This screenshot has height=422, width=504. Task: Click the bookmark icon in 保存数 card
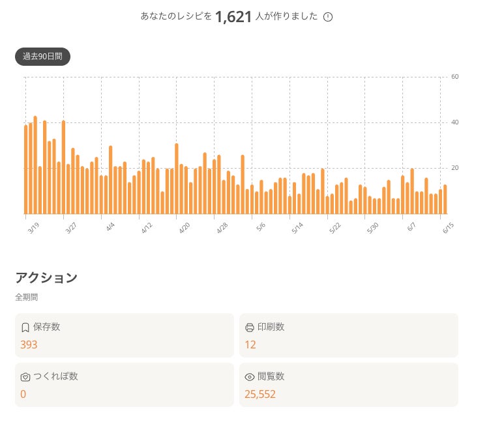(x=25, y=328)
